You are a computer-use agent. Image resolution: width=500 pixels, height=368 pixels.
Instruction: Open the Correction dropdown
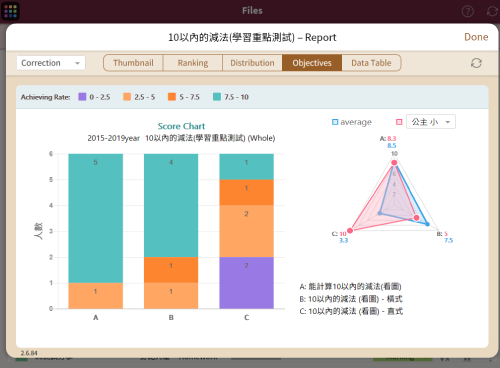[51, 63]
